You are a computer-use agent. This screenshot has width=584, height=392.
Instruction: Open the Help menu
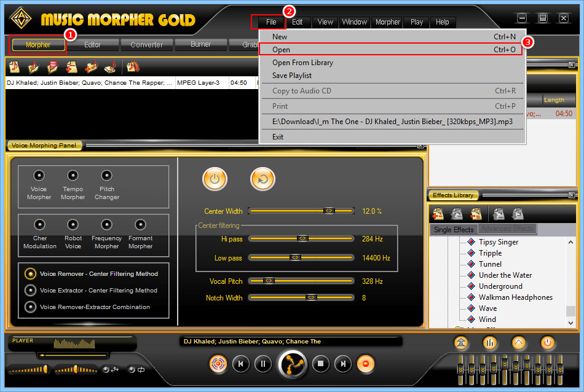coord(443,22)
